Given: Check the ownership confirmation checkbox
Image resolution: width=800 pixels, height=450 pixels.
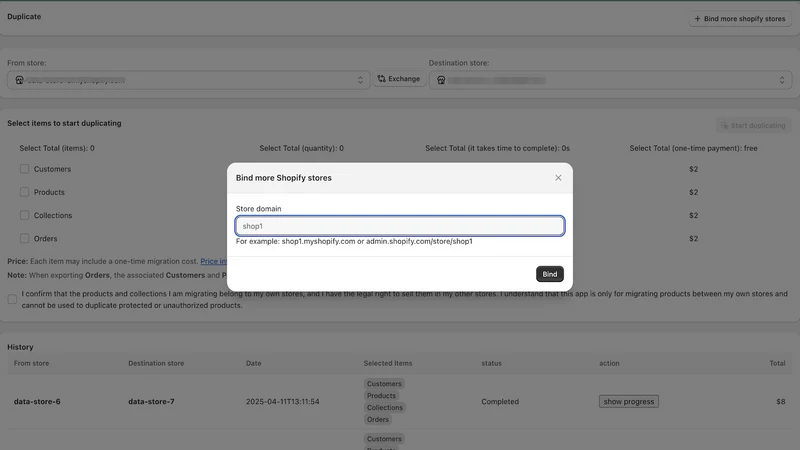Looking at the screenshot, I should click(x=12, y=299).
